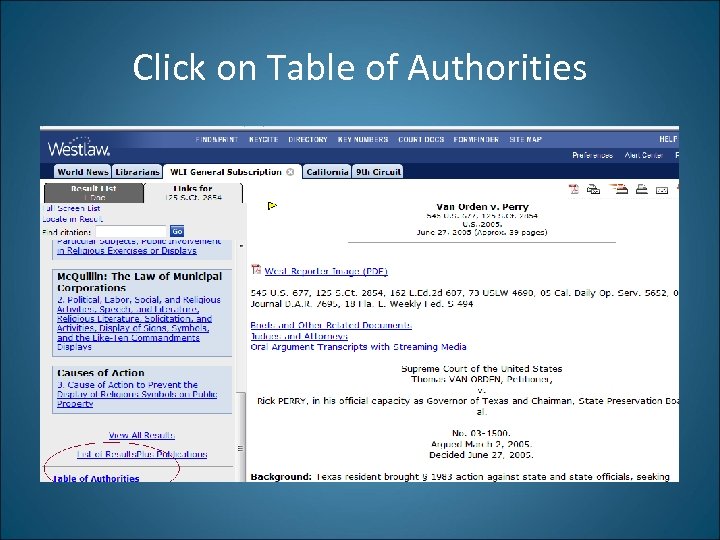Open Briefs and Other Related Documents link
Screen dimensions: 720x540
(x=331, y=325)
